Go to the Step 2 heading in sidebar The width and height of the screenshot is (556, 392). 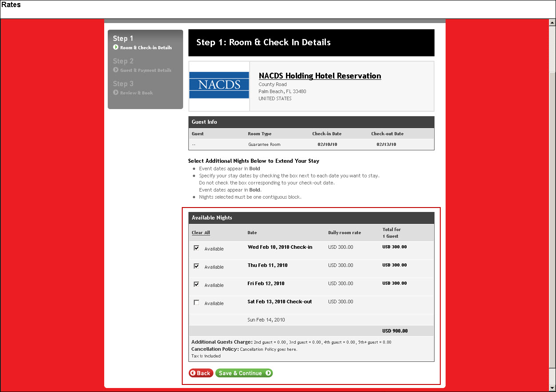coord(123,61)
